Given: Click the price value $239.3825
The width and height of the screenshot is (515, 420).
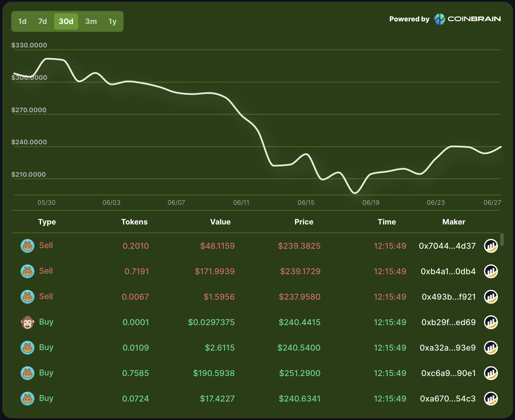Looking at the screenshot, I should tap(299, 246).
